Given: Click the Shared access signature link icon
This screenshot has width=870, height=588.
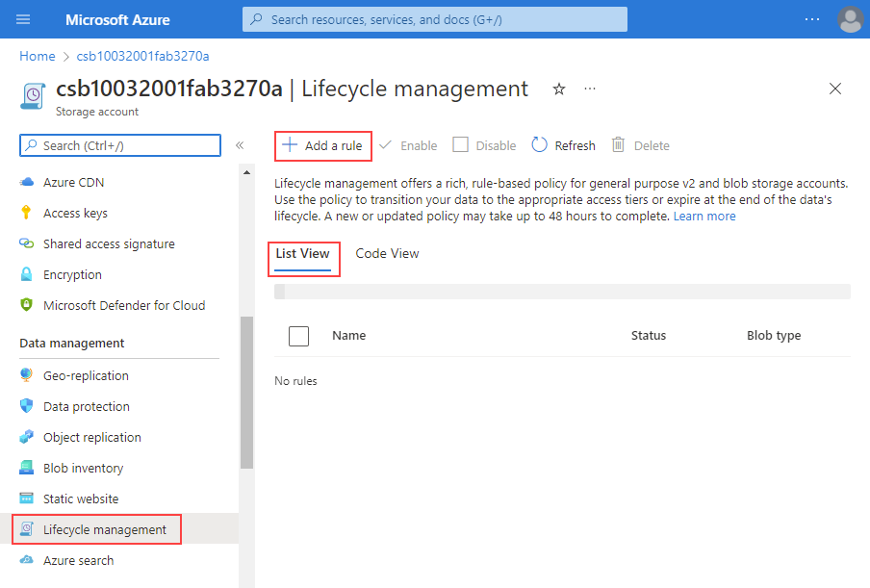Looking at the screenshot, I should click(x=26, y=243).
